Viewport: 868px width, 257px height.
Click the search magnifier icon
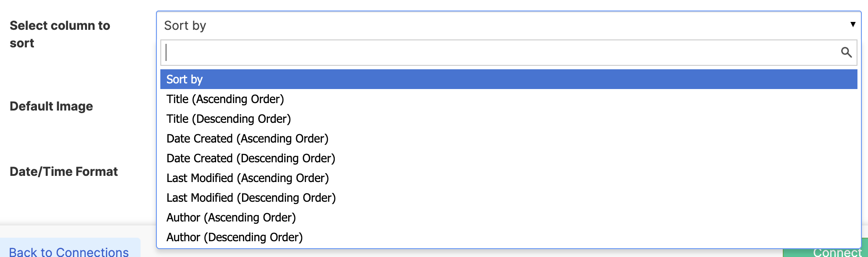click(846, 52)
